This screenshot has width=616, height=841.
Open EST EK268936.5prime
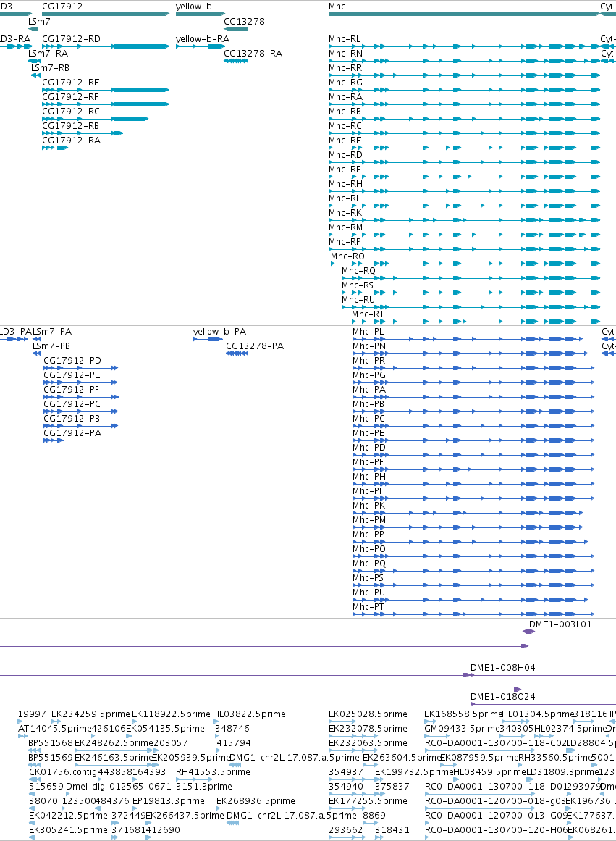coord(256,801)
